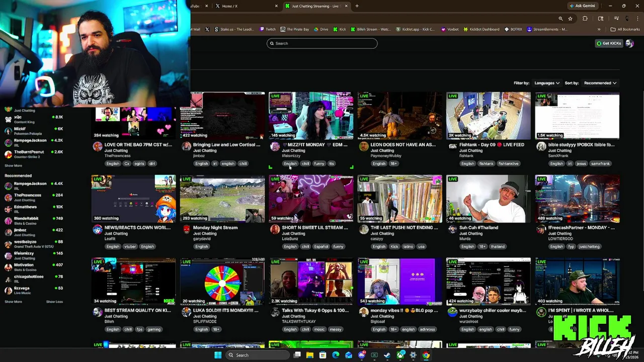The image size is (644, 362).
Task: Click the bookmark star icon in address bar
Action: (x=570, y=19)
